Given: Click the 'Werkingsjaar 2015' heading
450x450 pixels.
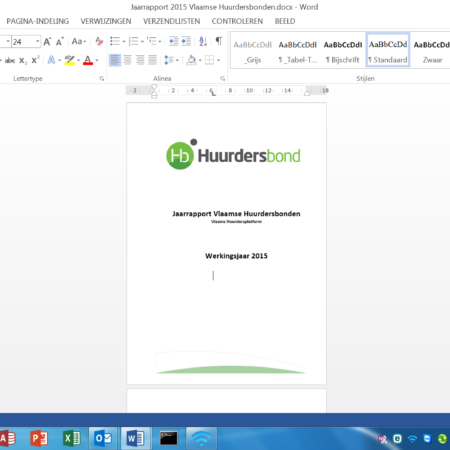Looking at the screenshot, I should point(236,256).
